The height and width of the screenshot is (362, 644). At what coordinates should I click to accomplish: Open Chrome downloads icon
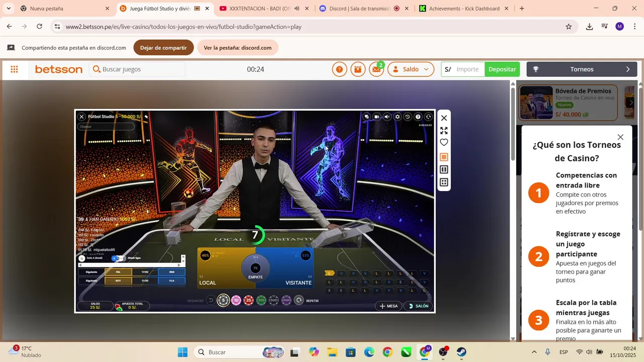tap(589, 27)
